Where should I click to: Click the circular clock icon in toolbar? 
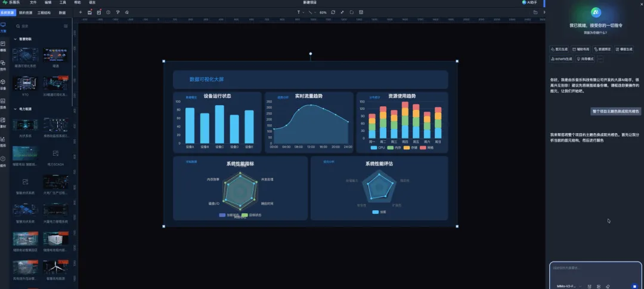click(109, 13)
